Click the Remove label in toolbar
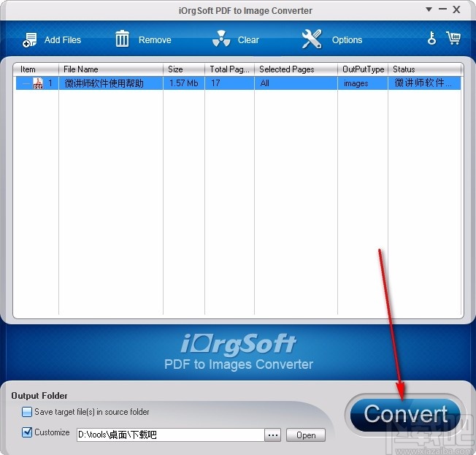The height and width of the screenshot is (455, 476). pos(155,39)
